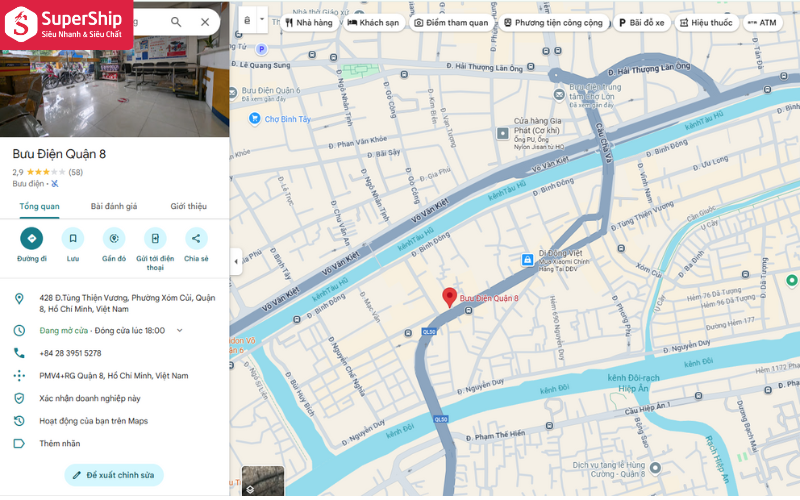Filter by Khách sạn chip

pyautogui.click(x=373, y=22)
